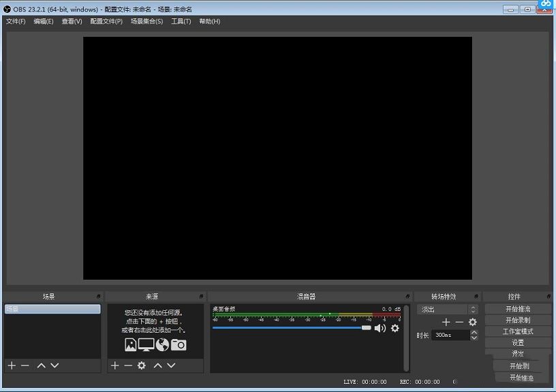Mute desktop audio speaker icon
Viewport: 556px width, 392px height.
(380, 328)
